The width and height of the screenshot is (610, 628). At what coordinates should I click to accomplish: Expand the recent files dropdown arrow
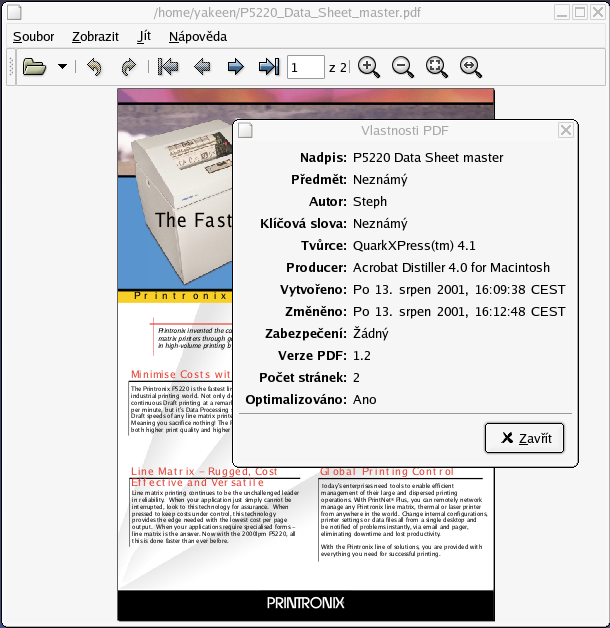pyautogui.click(x=62, y=66)
